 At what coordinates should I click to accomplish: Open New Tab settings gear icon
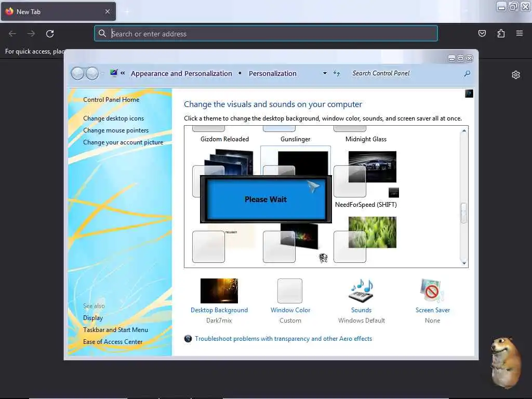[516, 75]
